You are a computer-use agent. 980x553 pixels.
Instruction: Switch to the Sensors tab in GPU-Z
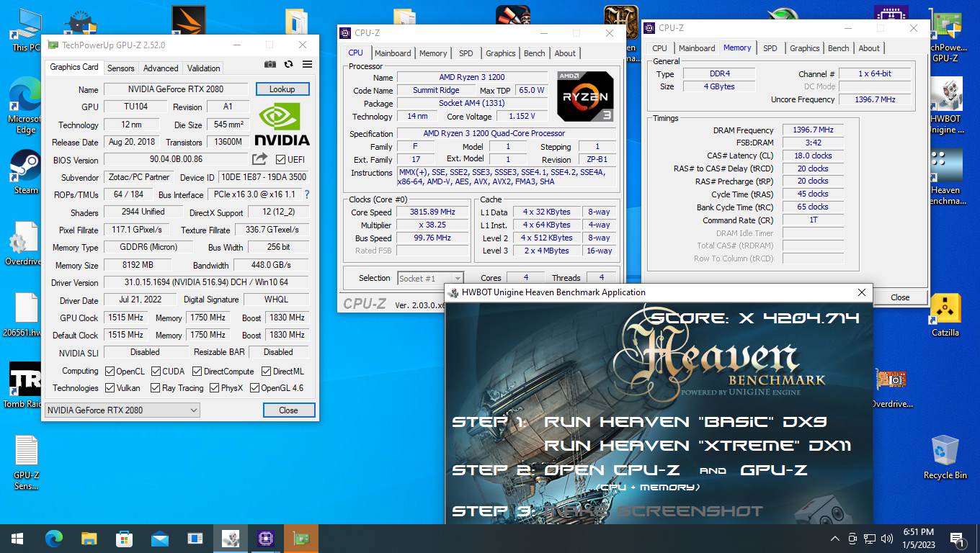coord(120,68)
